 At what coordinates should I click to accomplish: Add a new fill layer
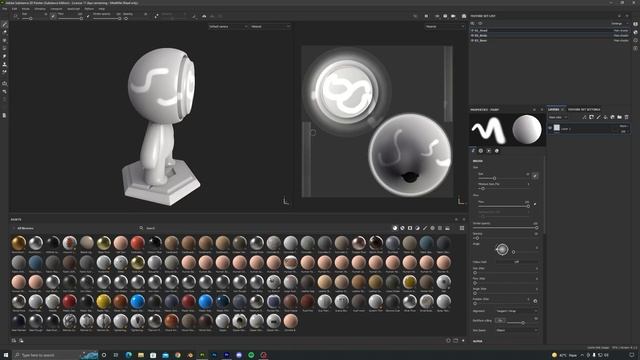605,117
